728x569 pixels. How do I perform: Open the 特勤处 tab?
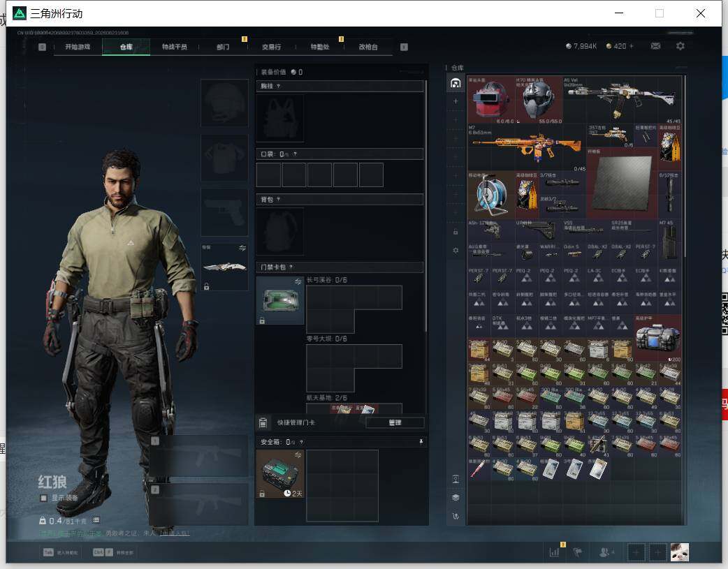[x=319, y=47]
